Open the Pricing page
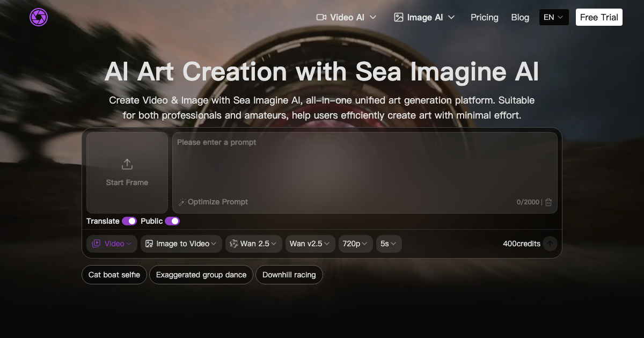This screenshot has width=644, height=338. coord(484,17)
